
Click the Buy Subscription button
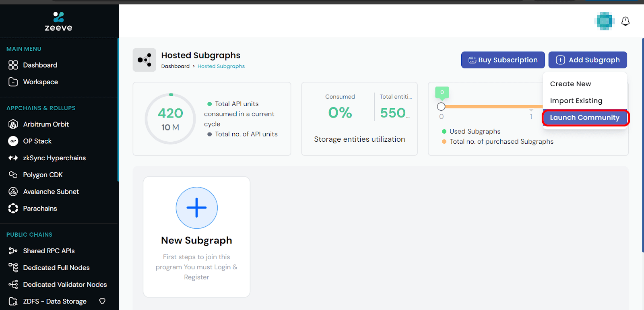[503, 60]
